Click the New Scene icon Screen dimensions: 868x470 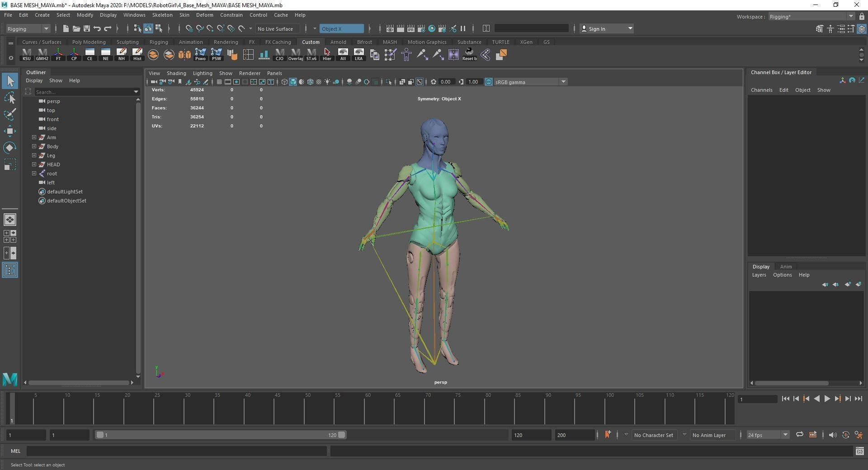coord(66,28)
